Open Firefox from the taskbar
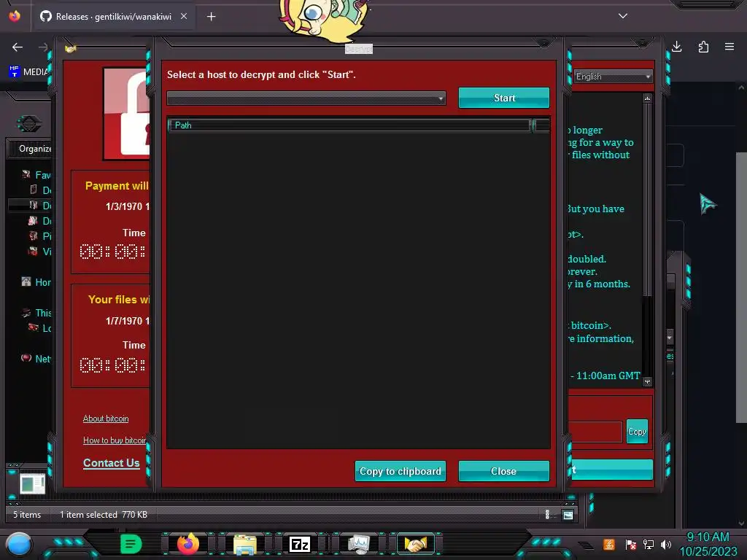The height and width of the screenshot is (560, 747). (x=188, y=544)
